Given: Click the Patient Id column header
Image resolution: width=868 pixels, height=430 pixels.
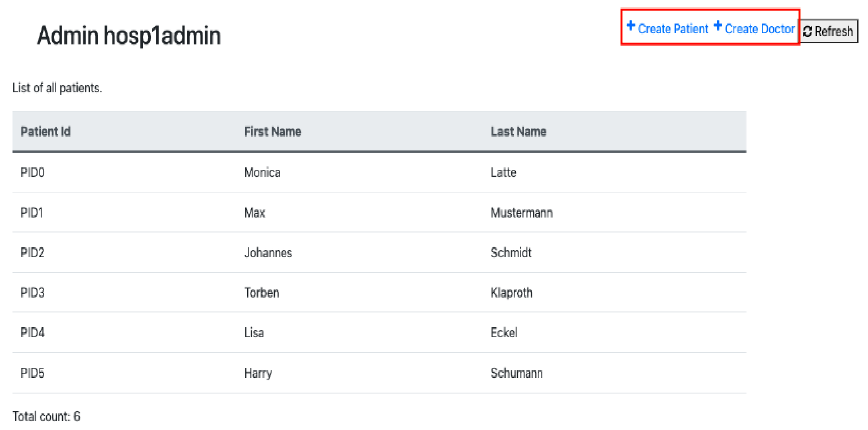Looking at the screenshot, I should (x=45, y=131).
